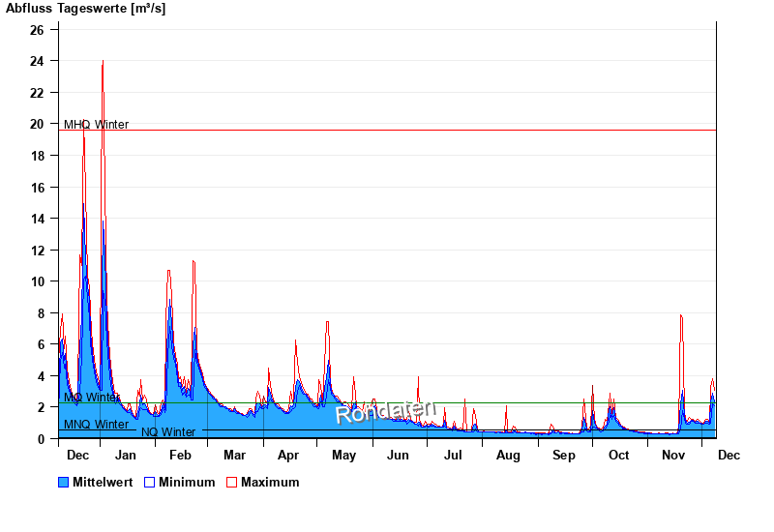Click the 12 value on the y-axis
The height and width of the screenshot is (532, 774).
pyautogui.click(x=37, y=251)
